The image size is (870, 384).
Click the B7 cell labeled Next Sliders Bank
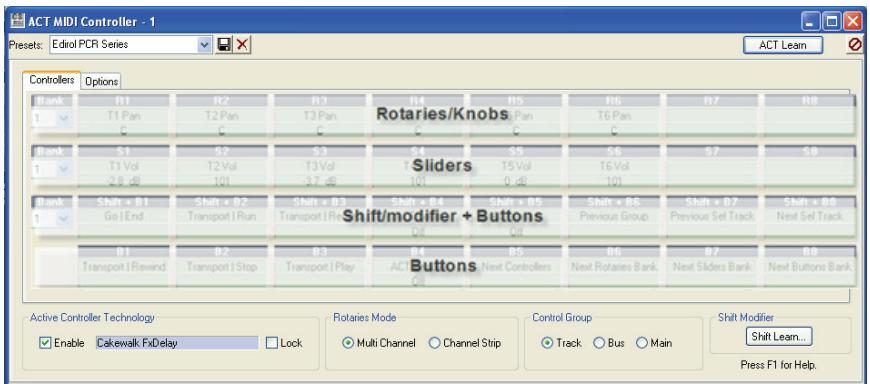coord(712,267)
